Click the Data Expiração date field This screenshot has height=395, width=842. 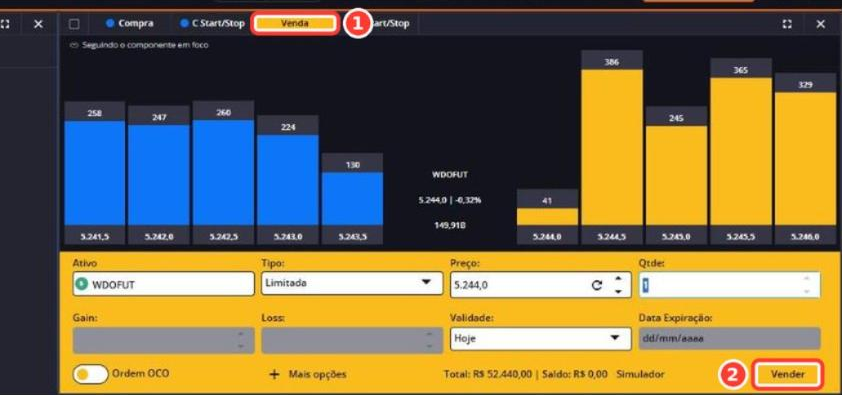(x=729, y=339)
